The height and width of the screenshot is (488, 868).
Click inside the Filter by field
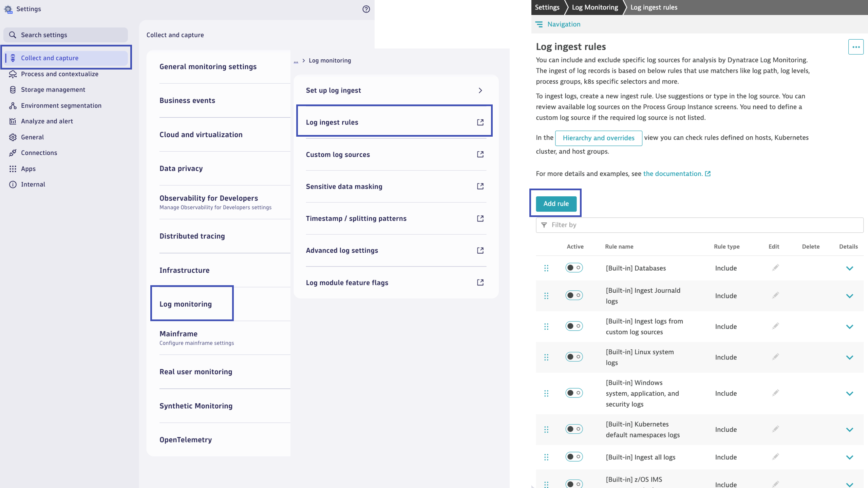pyautogui.click(x=645, y=225)
